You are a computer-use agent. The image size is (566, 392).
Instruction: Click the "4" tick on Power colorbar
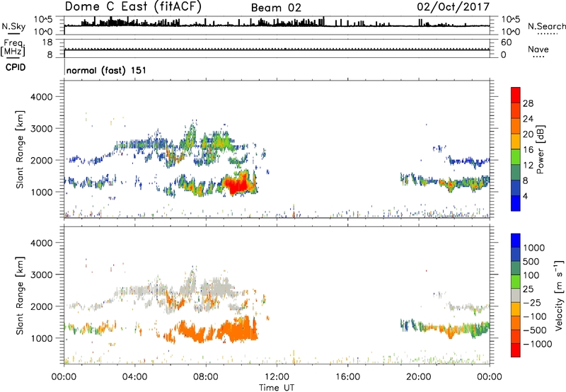pos(525,196)
